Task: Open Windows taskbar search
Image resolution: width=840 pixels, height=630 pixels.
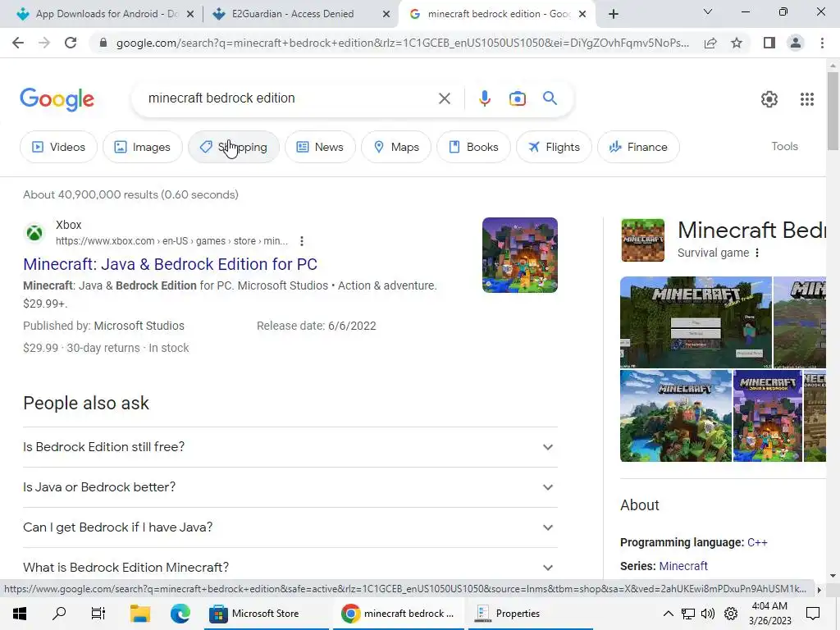Action: 59,614
